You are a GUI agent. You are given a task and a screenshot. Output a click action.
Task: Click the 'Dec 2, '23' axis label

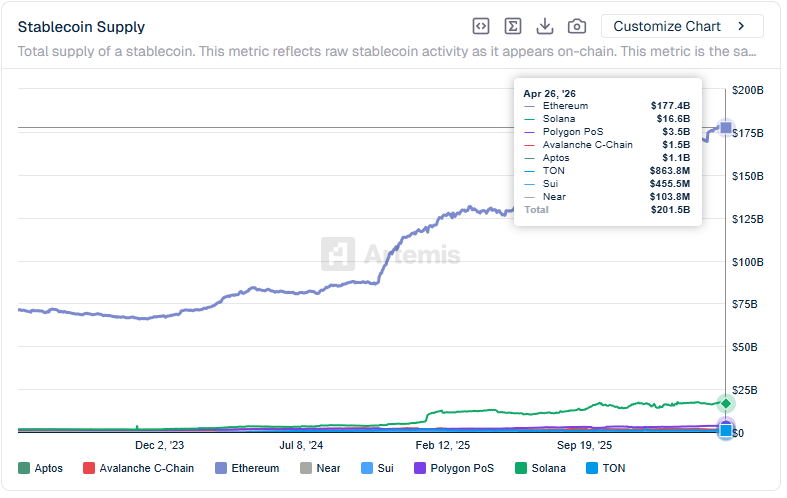[x=160, y=445]
